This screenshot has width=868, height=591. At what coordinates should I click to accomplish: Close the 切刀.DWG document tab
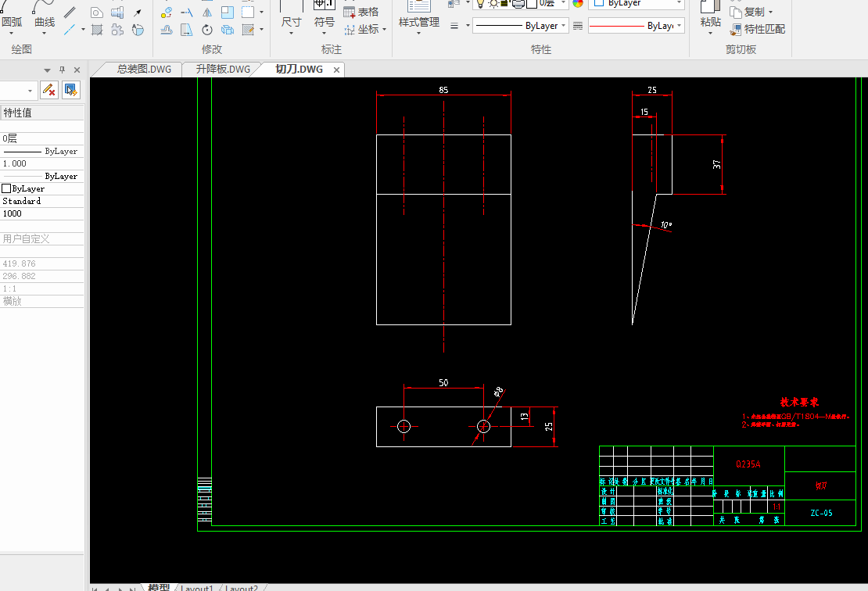(x=337, y=70)
